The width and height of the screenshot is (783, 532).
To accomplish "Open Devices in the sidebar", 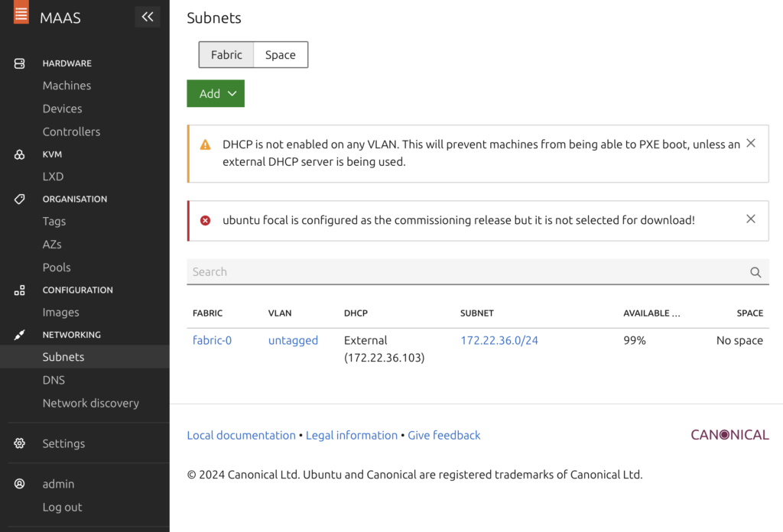I will tap(63, 109).
